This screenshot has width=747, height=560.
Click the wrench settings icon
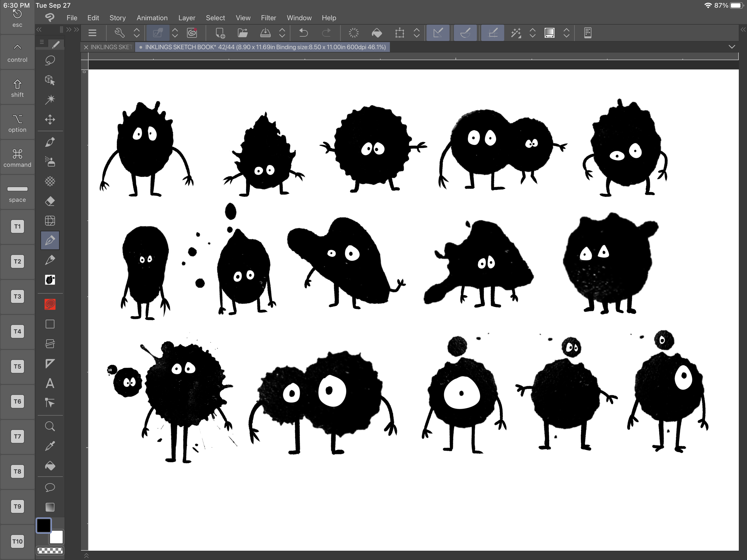point(119,33)
